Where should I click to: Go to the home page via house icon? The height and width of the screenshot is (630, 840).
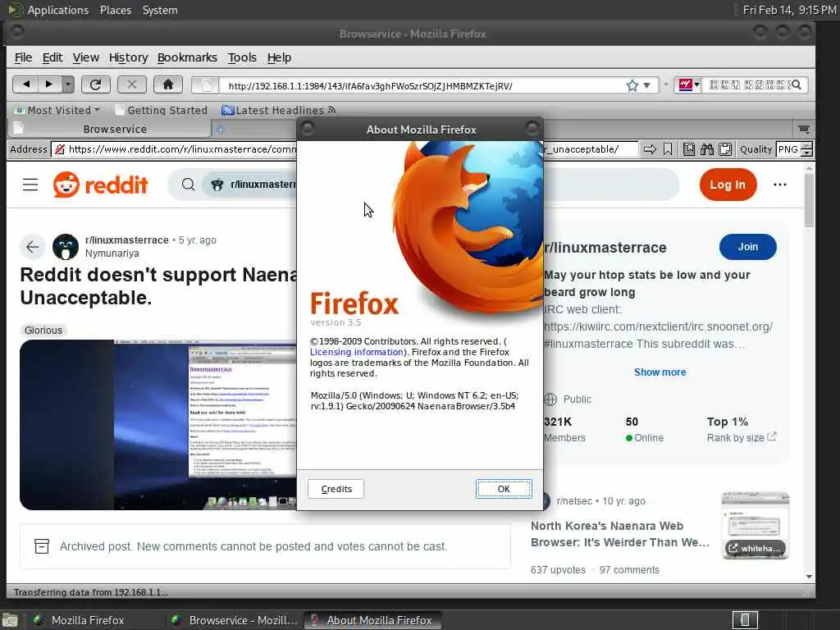[167, 84]
